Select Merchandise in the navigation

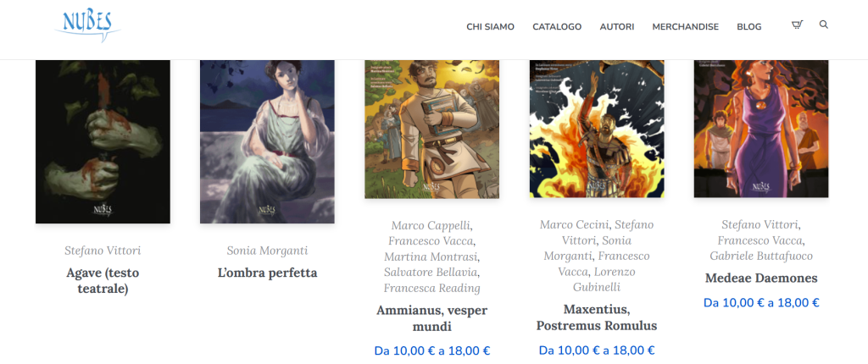685,26
